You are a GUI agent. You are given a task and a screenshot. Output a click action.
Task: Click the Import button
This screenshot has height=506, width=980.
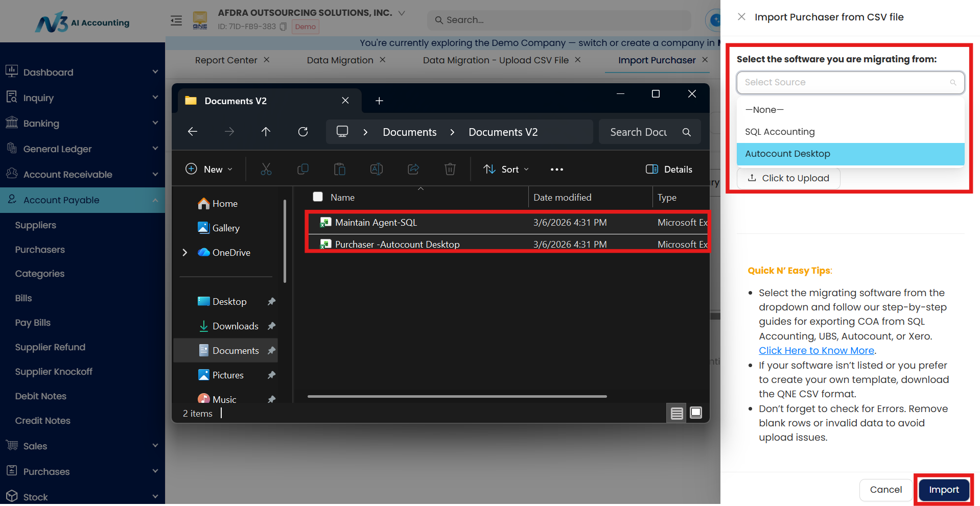[944, 490]
